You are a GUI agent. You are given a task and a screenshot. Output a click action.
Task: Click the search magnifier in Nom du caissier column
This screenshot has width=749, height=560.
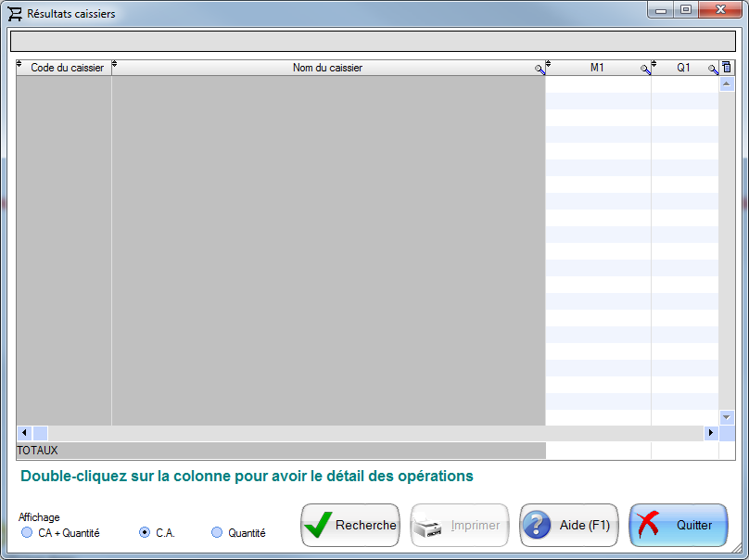coord(540,70)
